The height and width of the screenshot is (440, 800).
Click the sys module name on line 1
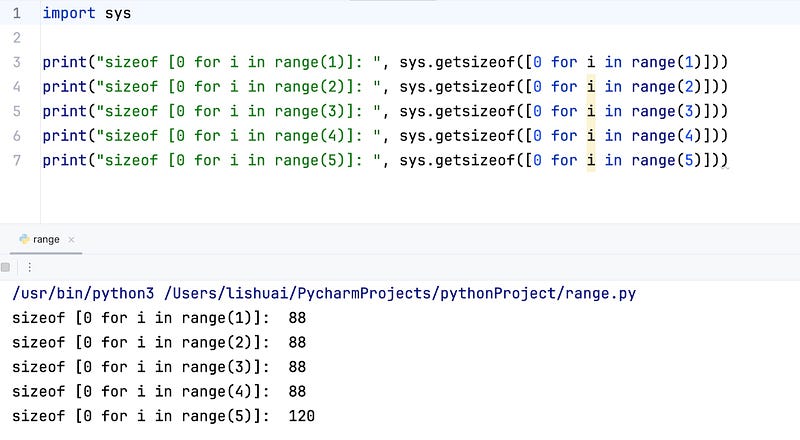click(118, 14)
